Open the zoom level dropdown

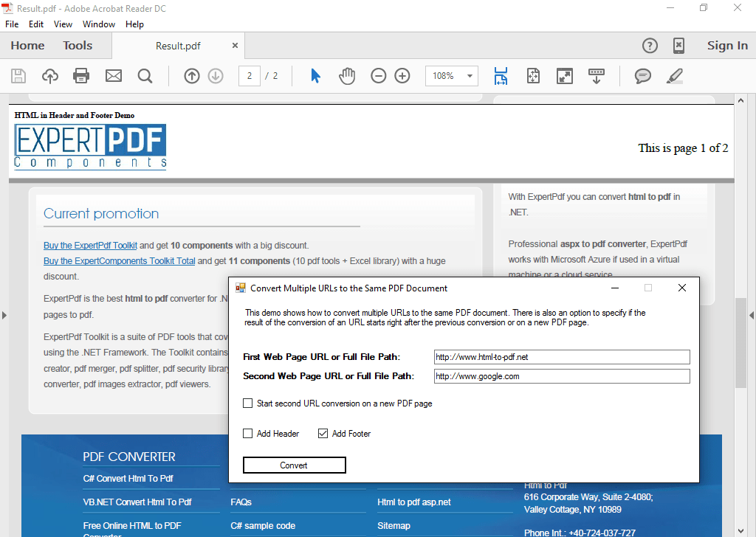coord(468,75)
